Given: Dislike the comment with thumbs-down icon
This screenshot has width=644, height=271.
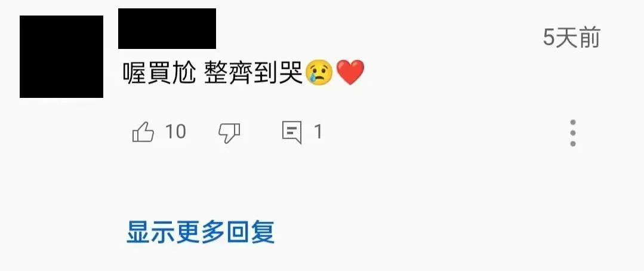Looking at the screenshot, I should tap(229, 133).
